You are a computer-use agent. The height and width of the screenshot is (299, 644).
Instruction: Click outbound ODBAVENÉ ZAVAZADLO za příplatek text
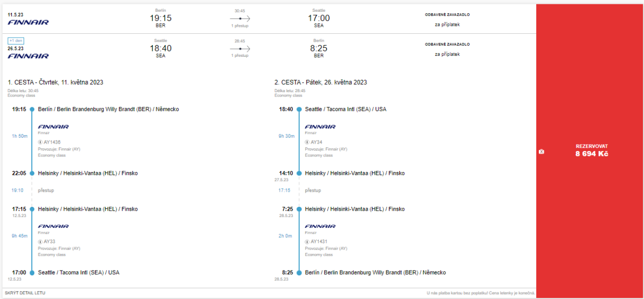click(x=447, y=19)
